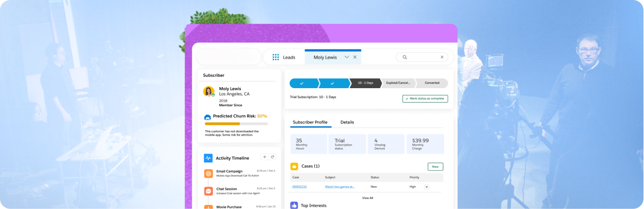Click the 50% churn risk value

point(262,116)
